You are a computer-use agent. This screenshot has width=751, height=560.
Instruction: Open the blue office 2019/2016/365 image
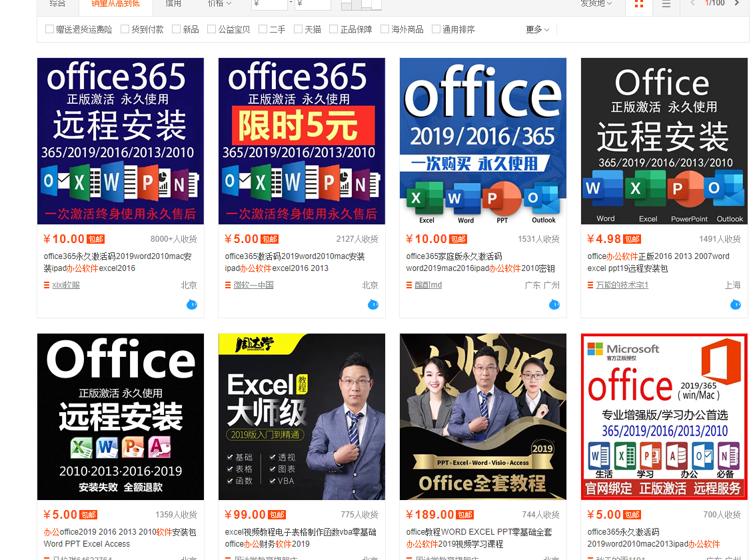[x=482, y=141]
